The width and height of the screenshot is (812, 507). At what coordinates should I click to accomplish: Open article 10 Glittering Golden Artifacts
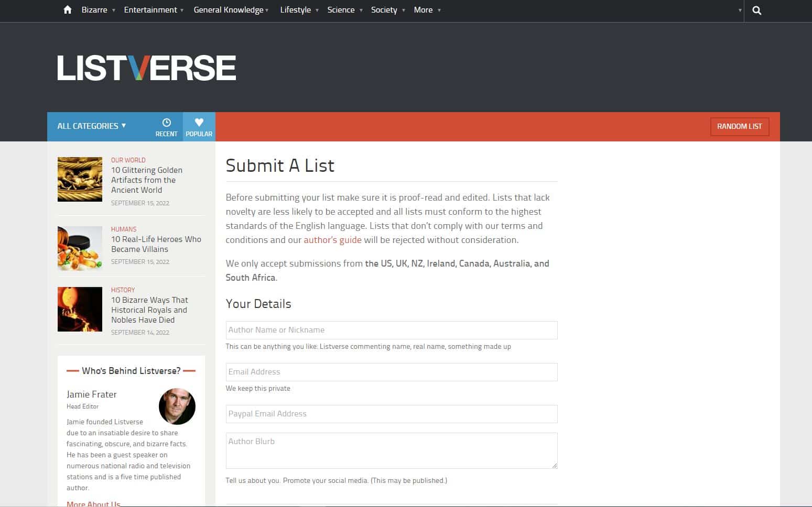point(147,180)
